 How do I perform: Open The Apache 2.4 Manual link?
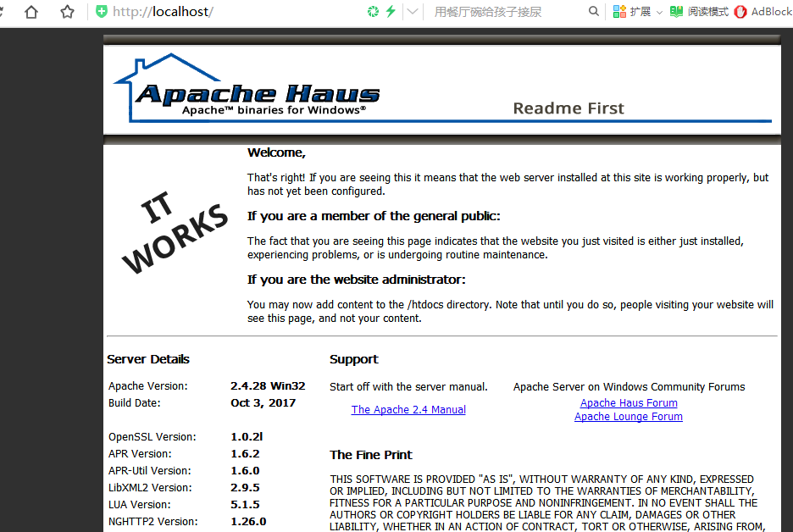tap(408, 410)
